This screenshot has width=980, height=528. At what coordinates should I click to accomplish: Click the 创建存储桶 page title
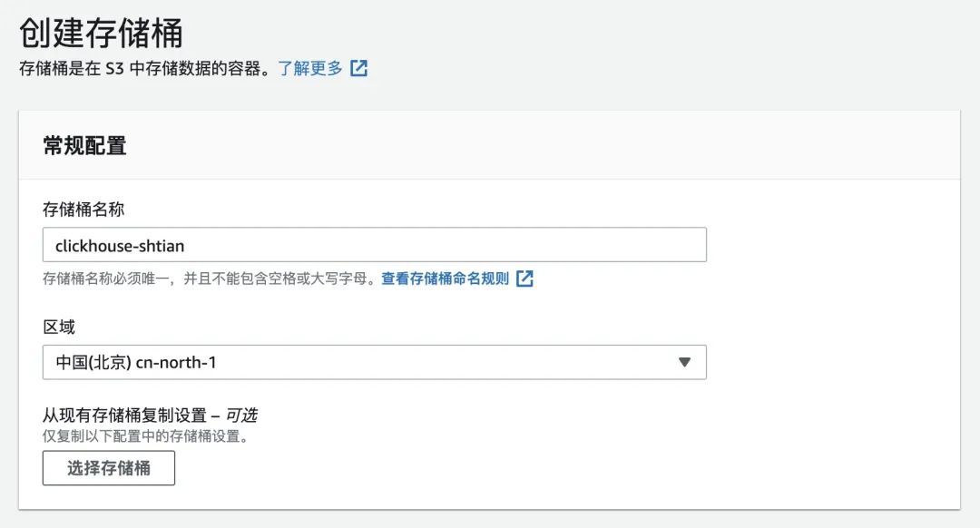(101, 33)
